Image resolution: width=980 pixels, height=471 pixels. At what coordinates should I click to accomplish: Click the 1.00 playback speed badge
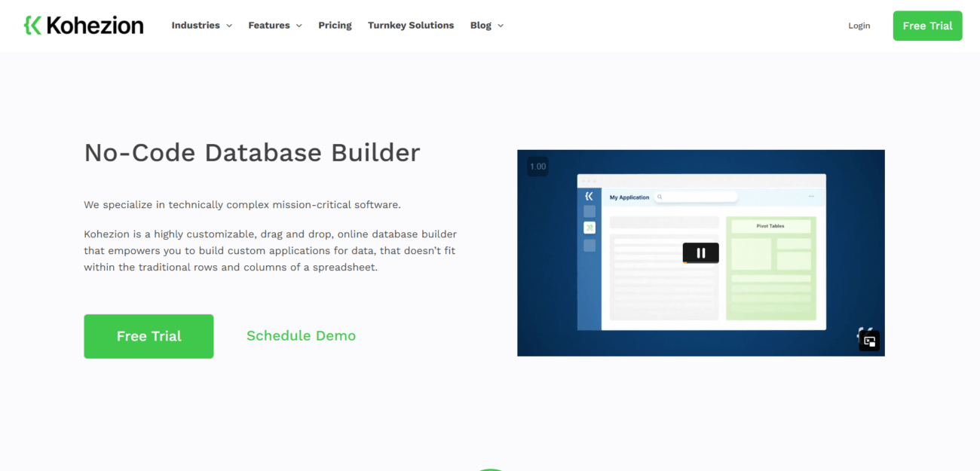[537, 167]
